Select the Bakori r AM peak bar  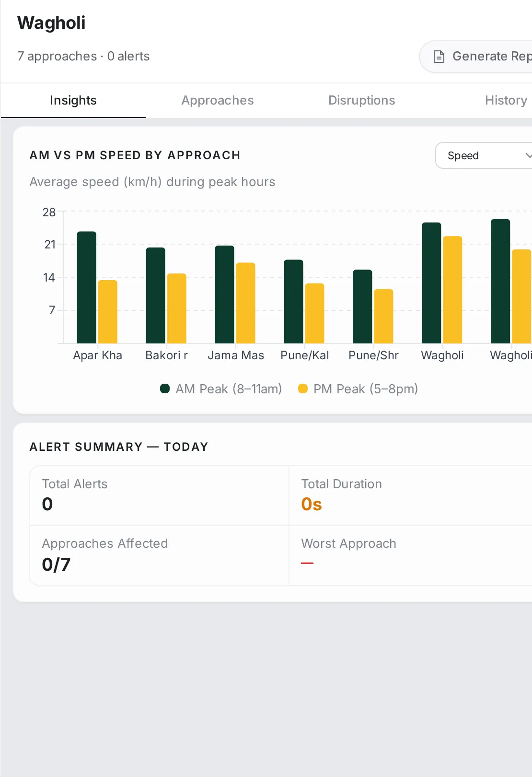point(156,295)
